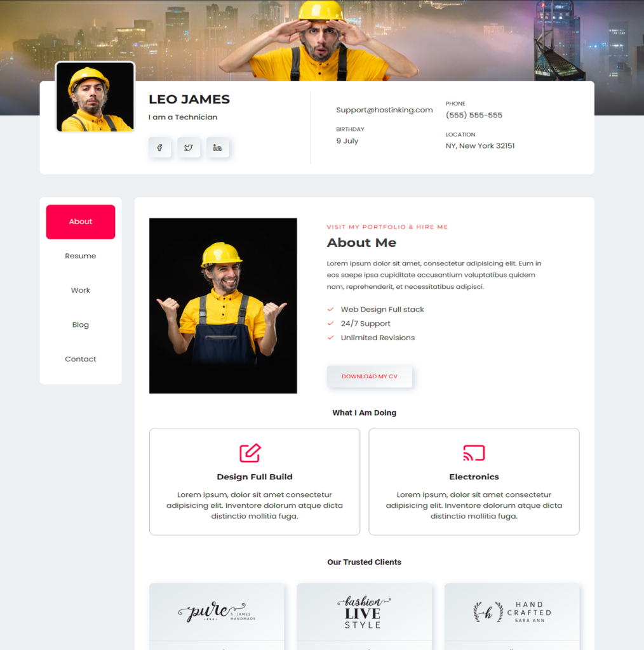Open the Facebook social icon
This screenshot has width=644, height=650.
pyautogui.click(x=160, y=148)
